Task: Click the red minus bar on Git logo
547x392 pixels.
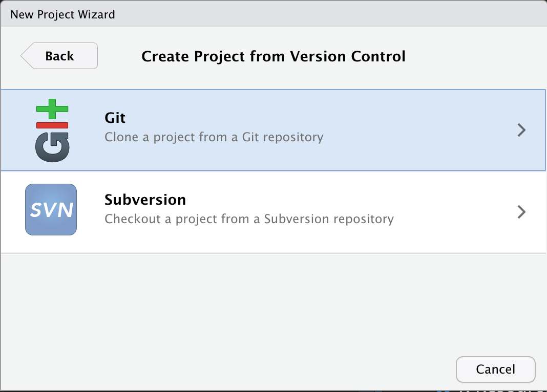Action: [x=52, y=125]
